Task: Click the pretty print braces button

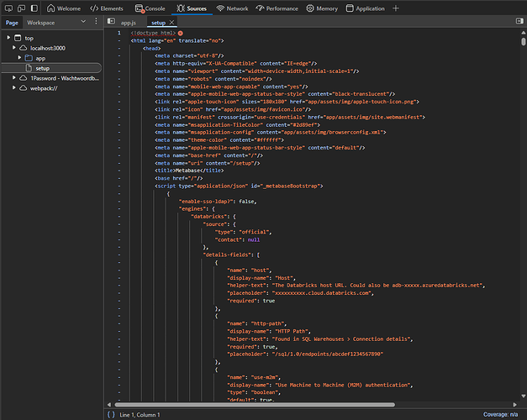Action: [x=111, y=415]
